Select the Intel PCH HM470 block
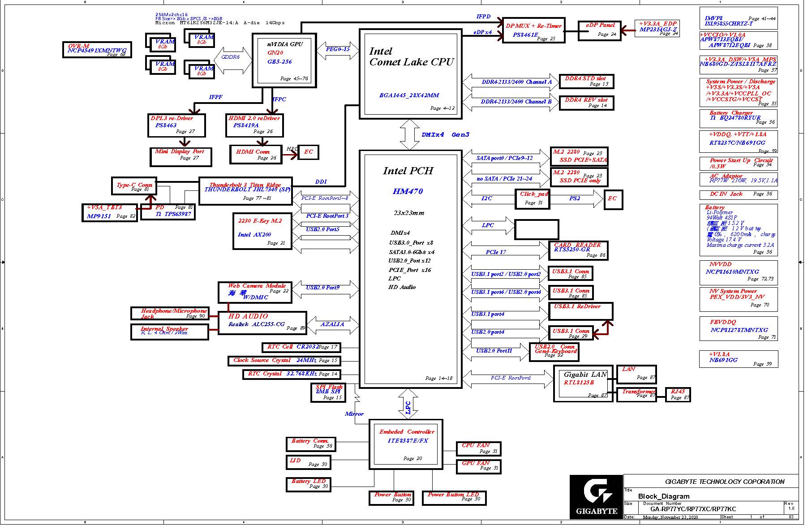The height and width of the screenshot is (530, 812). pyautogui.click(x=411, y=269)
